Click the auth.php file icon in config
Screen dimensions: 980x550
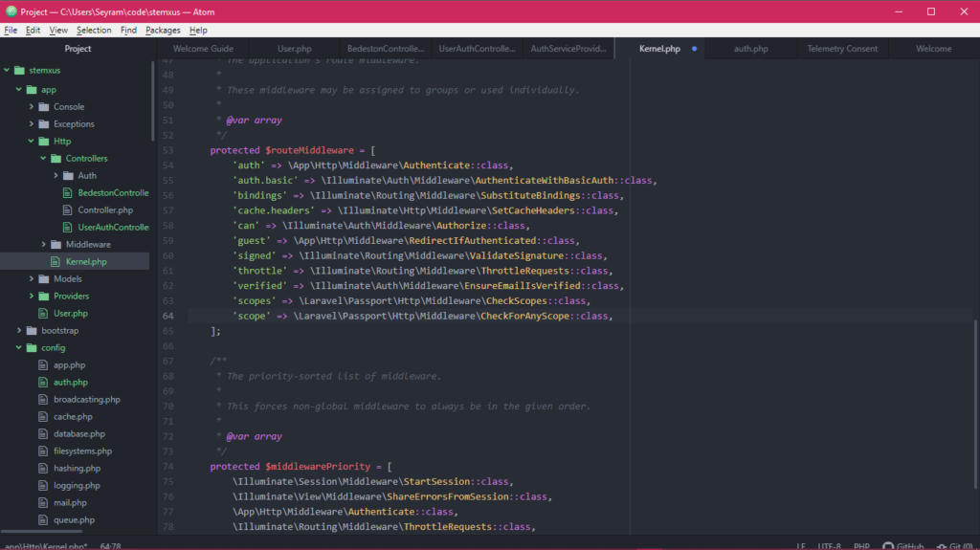tap(43, 382)
